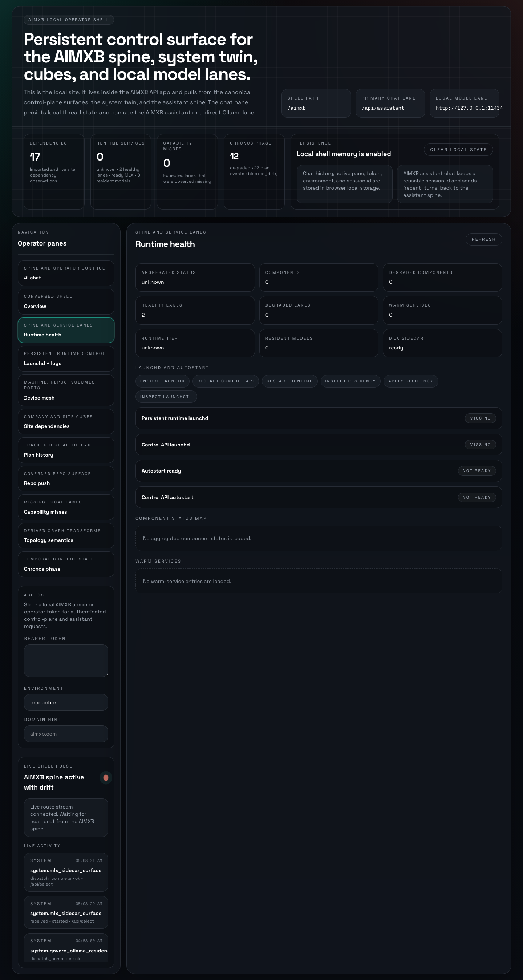The image size is (523, 980).
Task: Click the Control API autostart row label
Action: [167, 497]
